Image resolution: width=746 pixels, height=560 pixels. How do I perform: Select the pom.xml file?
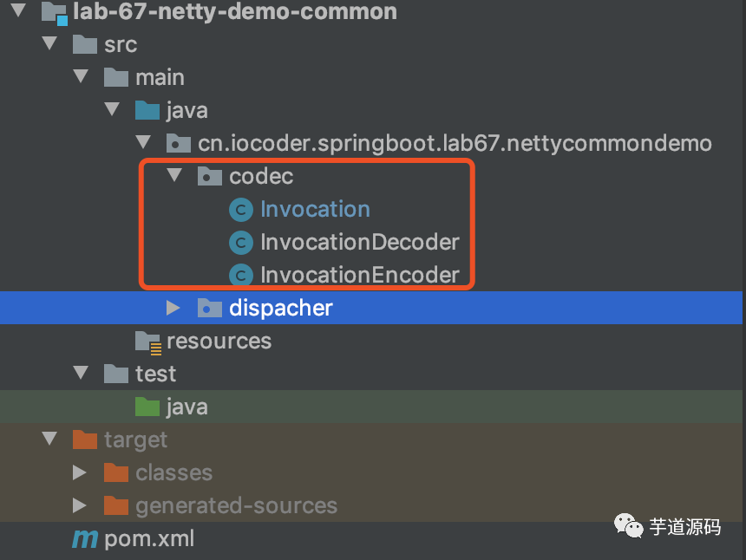pos(149,539)
